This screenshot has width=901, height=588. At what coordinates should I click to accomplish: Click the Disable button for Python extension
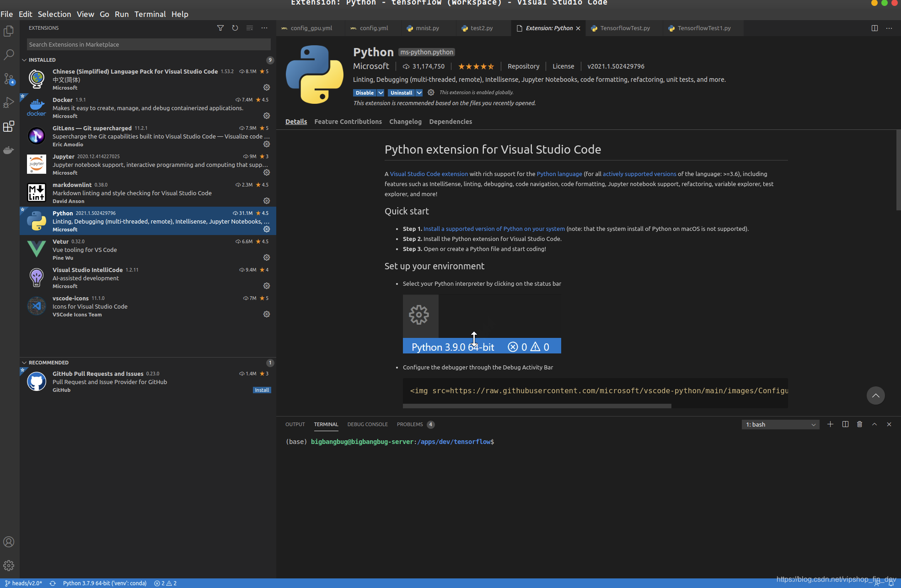(365, 93)
